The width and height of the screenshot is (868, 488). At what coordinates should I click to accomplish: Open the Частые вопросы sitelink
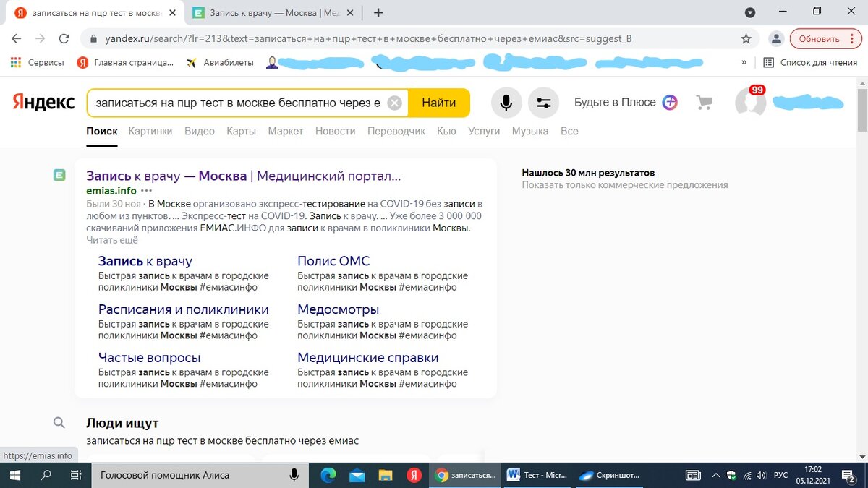[150, 358]
